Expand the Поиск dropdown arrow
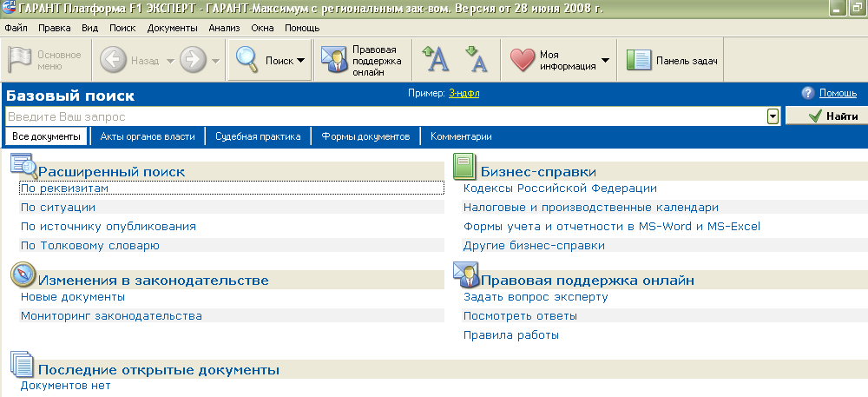Viewport: 868px width, 397px height. point(300,61)
